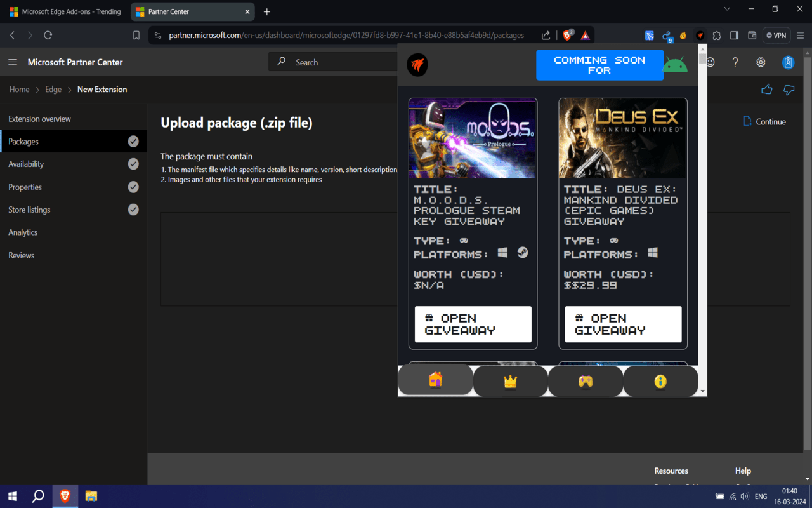This screenshot has width=812, height=508.
Task: Click the VPN button in toolbar
Action: pos(776,36)
